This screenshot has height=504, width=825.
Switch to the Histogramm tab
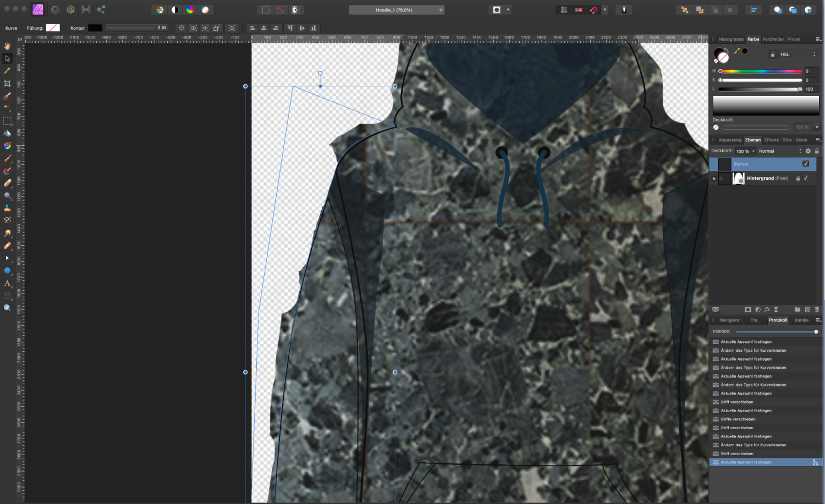point(730,40)
